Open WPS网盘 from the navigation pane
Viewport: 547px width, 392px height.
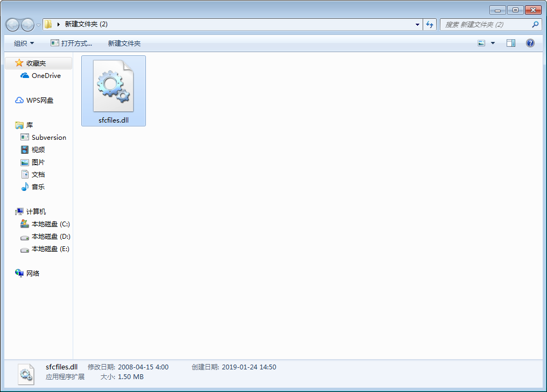pos(40,100)
